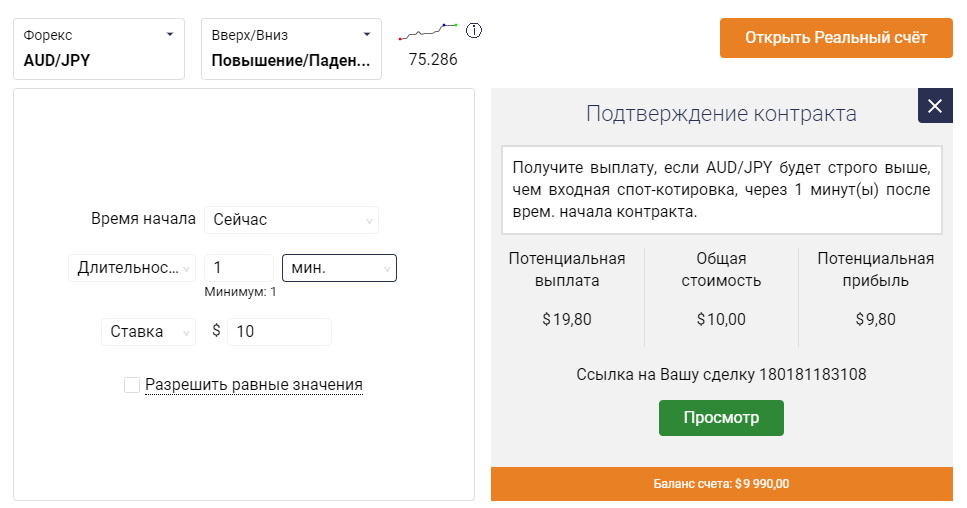Close the contract confirmation panel
This screenshot has height=508, width=967.
935,106
